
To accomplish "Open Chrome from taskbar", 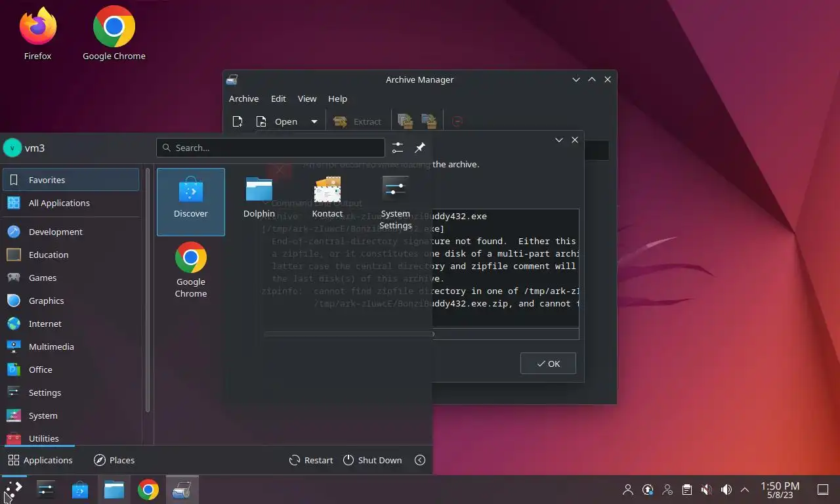I will (x=148, y=490).
